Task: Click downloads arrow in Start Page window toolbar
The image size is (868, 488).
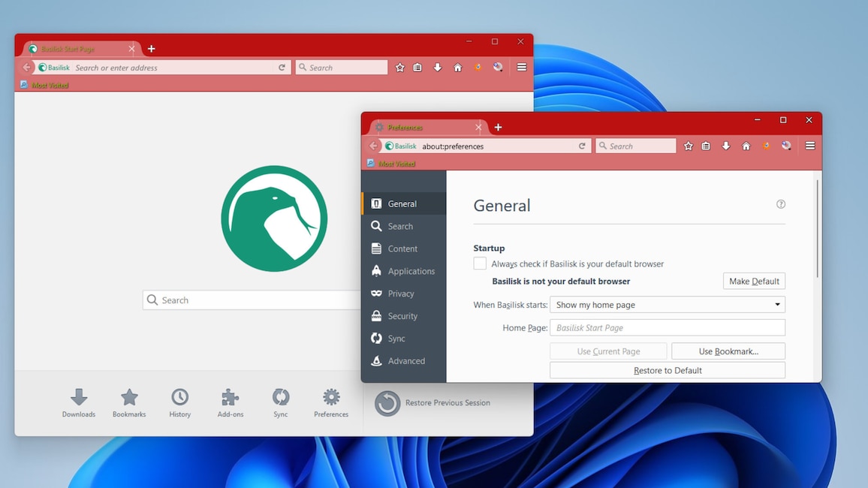Action: [437, 68]
